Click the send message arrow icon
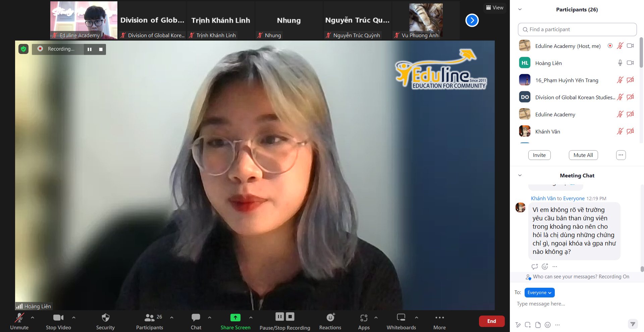 pos(632,324)
